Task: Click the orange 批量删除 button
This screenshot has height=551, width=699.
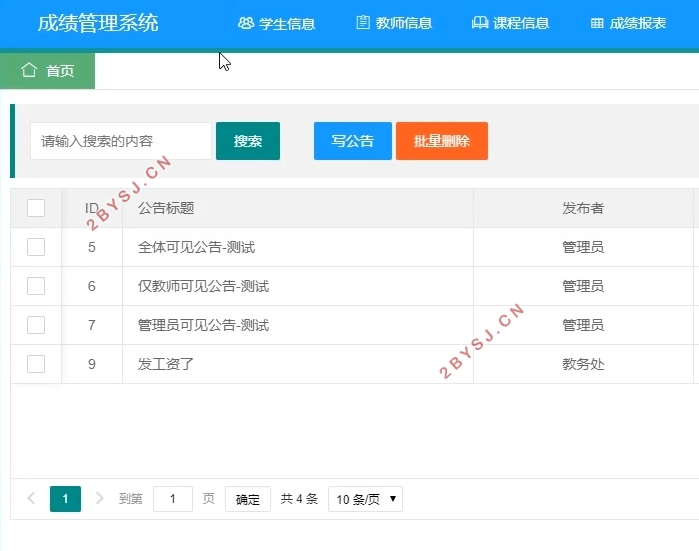Action: (x=441, y=141)
